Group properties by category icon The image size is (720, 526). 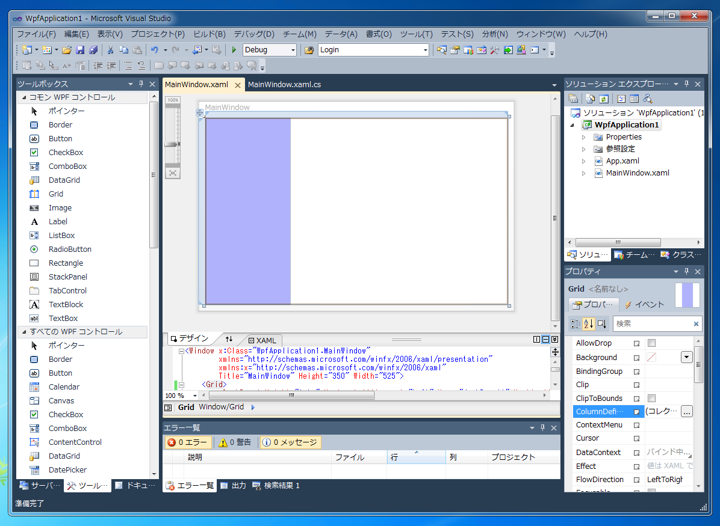(575, 324)
